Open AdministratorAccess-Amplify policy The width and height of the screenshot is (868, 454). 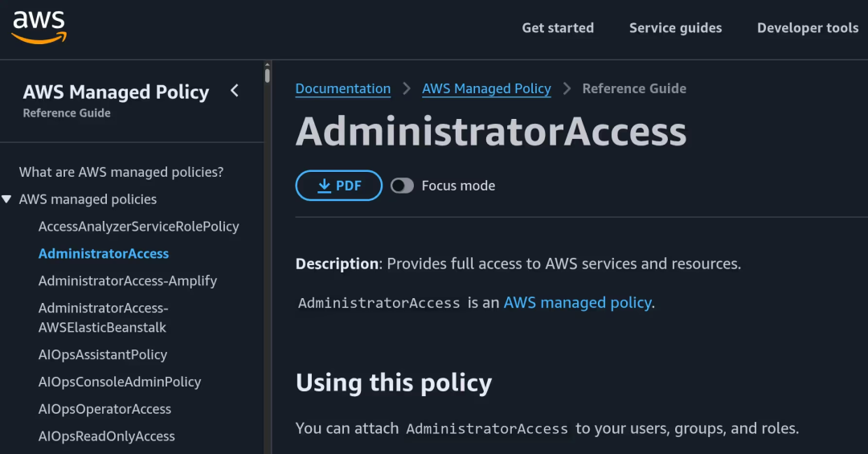point(127,280)
